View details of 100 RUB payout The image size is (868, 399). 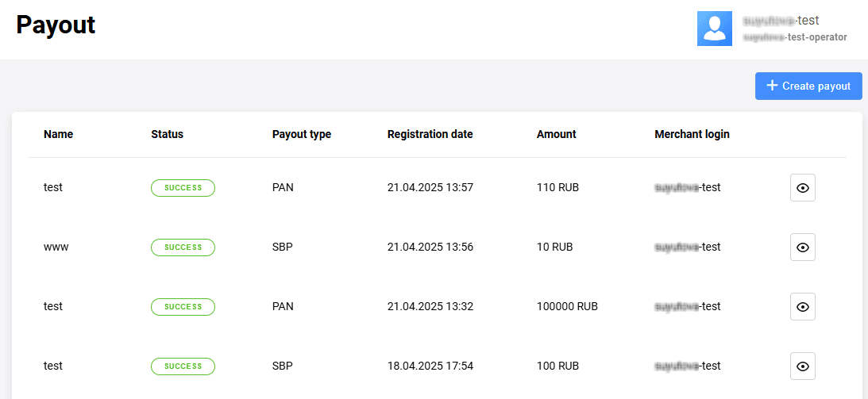coord(803,366)
